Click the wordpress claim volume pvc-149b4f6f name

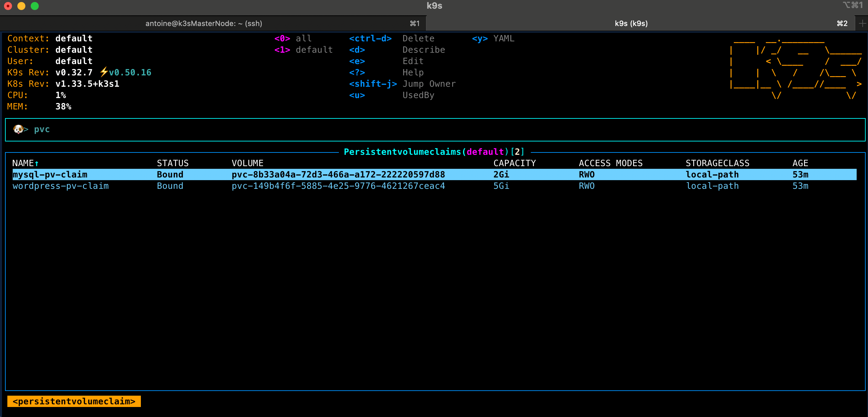(338, 186)
